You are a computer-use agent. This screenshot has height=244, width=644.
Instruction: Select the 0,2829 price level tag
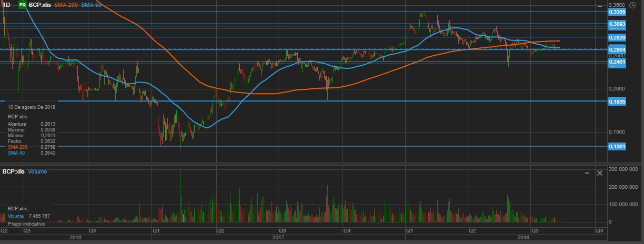(617, 37)
